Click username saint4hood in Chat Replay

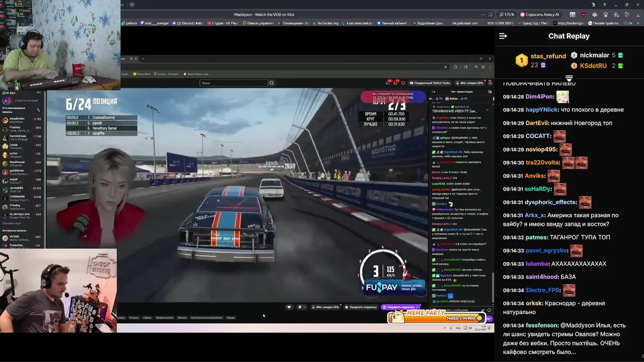(542, 277)
